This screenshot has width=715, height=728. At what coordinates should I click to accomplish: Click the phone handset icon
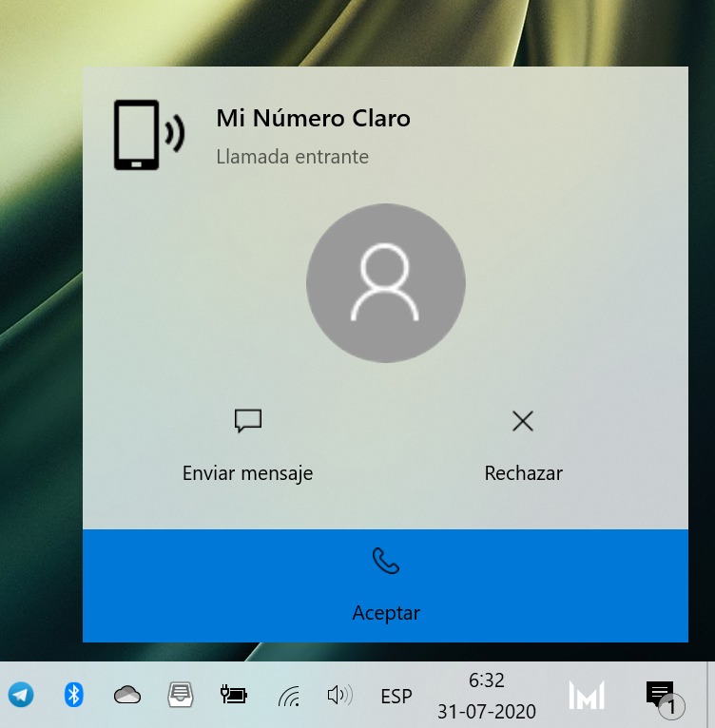(x=385, y=562)
